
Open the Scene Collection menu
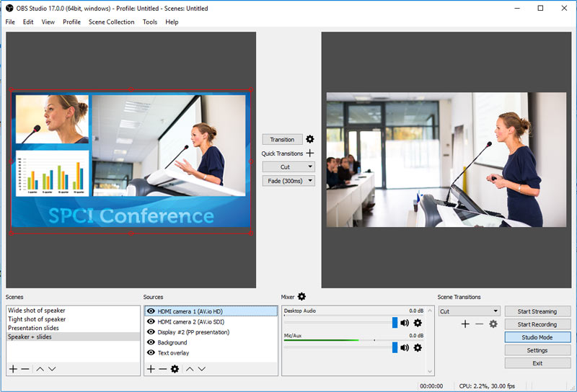pos(112,22)
